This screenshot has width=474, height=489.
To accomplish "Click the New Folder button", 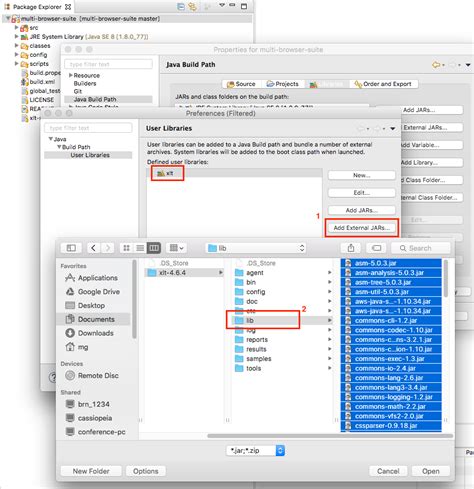I will click(x=91, y=471).
